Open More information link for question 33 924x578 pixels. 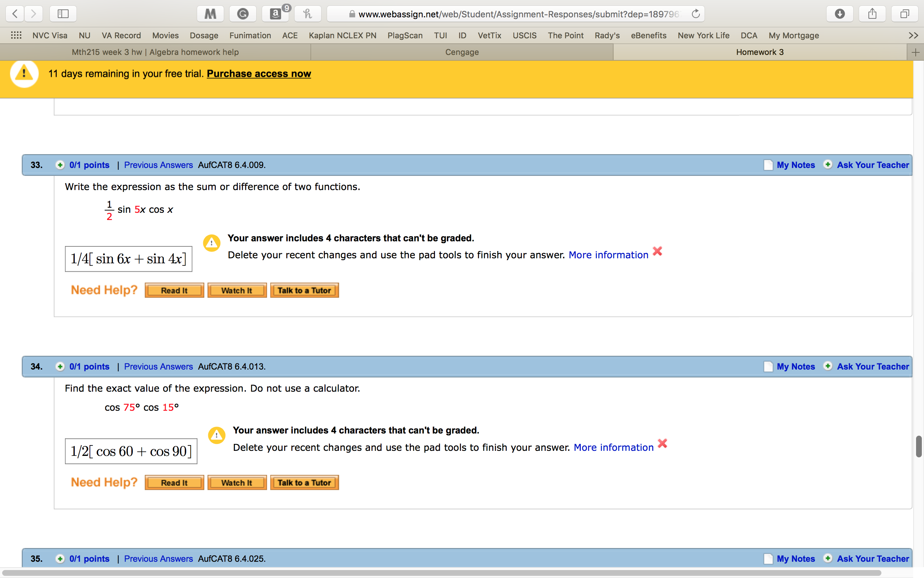(x=609, y=255)
